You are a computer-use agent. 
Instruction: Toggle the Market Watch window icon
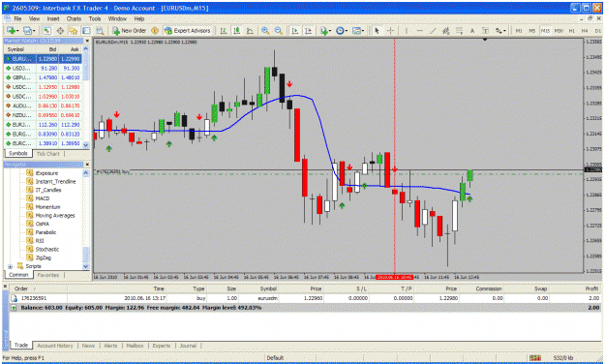pyautogui.click(x=46, y=30)
